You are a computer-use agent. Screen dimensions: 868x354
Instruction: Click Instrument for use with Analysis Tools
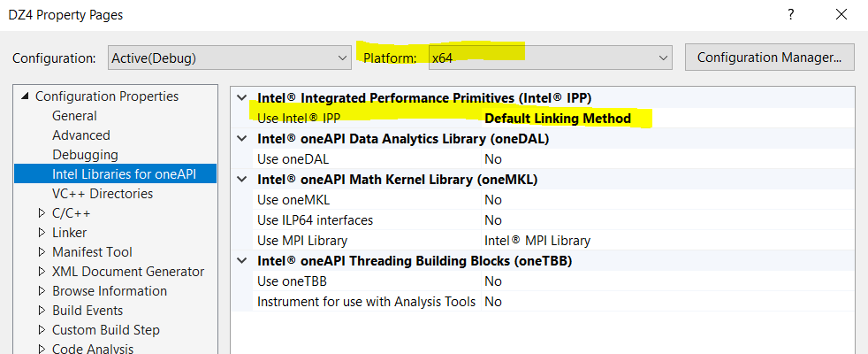pyautogui.click(x=366, y=302)
